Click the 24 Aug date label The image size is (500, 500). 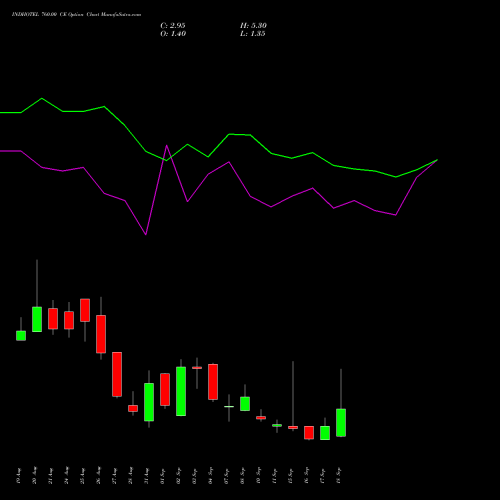tap(67, 476)
